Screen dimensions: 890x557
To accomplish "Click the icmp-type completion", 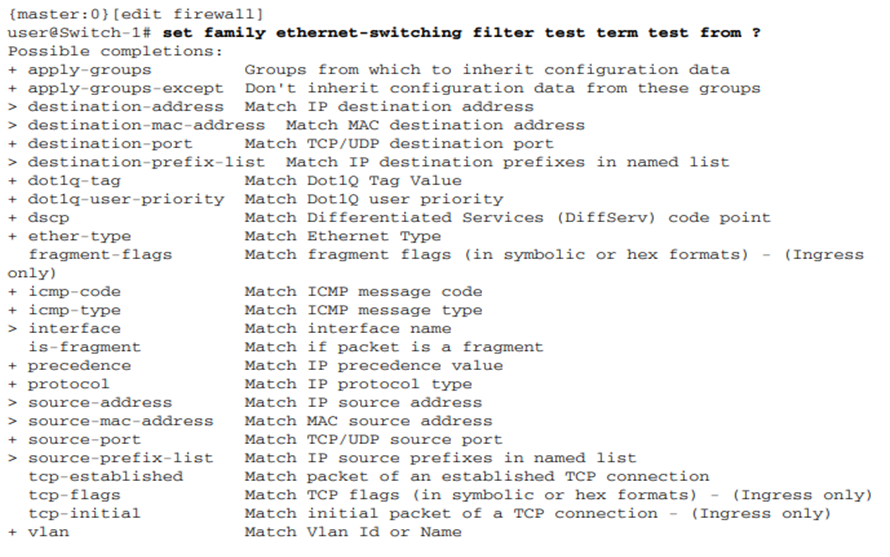I will [x=74, y=310].
